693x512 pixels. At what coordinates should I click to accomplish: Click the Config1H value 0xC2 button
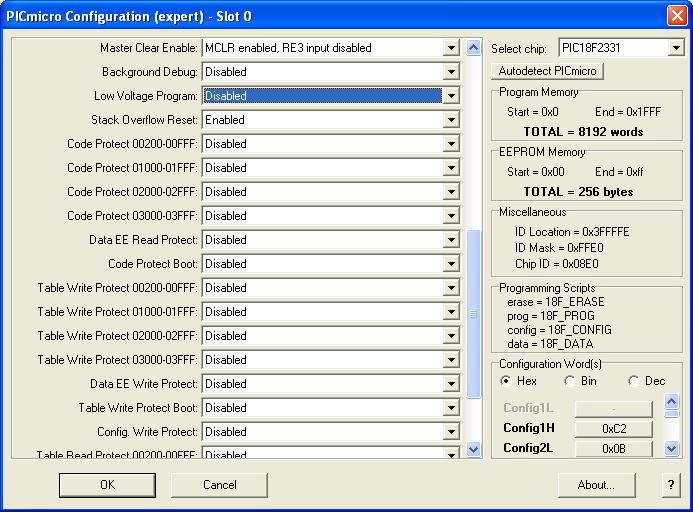[613, 428]
